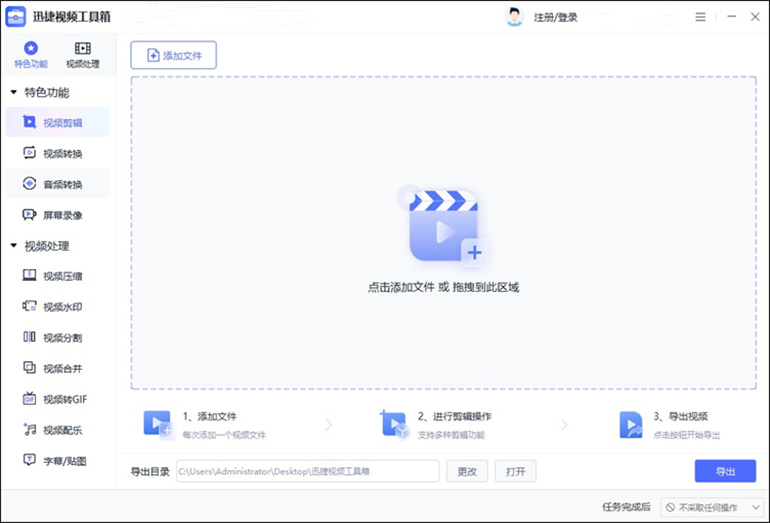Viewport: 770px width, 523px height.
Task: Click the plus badge on clapperboard
Action: [474, 252]
